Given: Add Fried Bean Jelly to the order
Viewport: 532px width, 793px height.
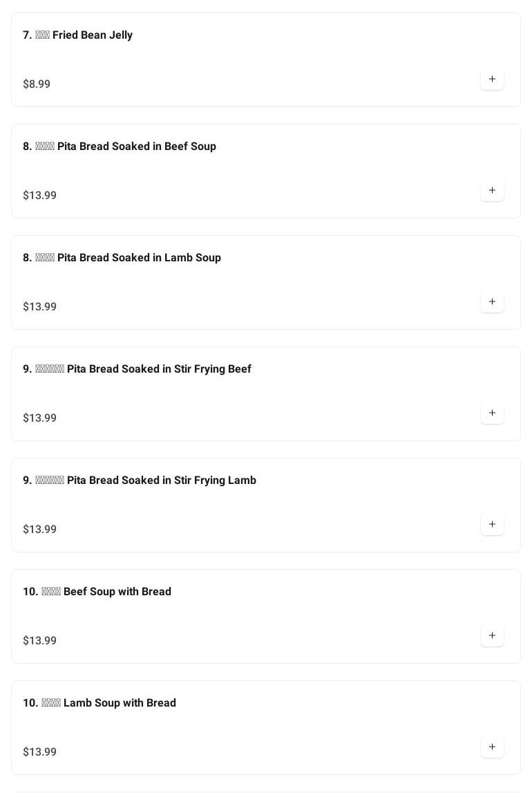Looking at the screenshot, I should (x=492, y=79).
